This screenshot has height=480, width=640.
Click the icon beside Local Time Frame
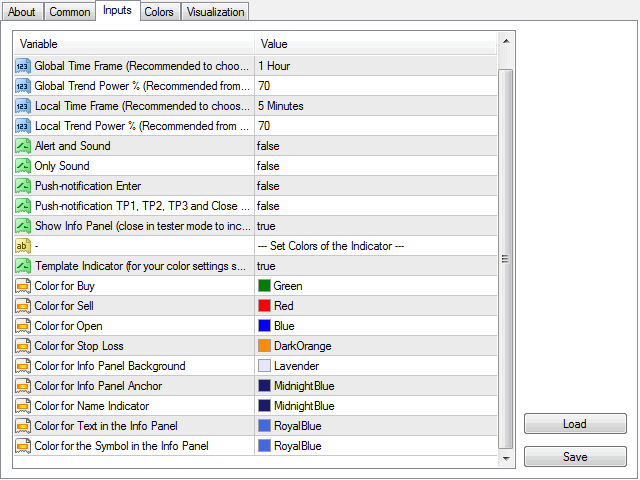click(x=23, y=106)
